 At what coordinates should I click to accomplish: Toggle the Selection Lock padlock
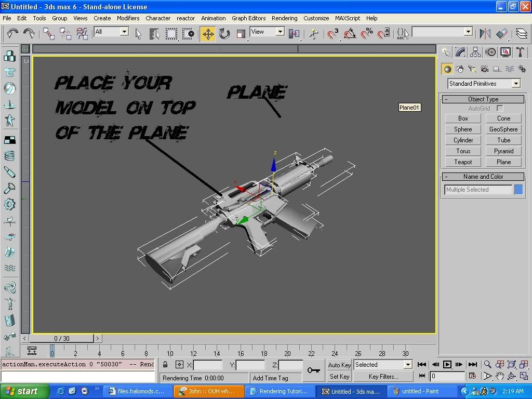(x=165, y=365)
